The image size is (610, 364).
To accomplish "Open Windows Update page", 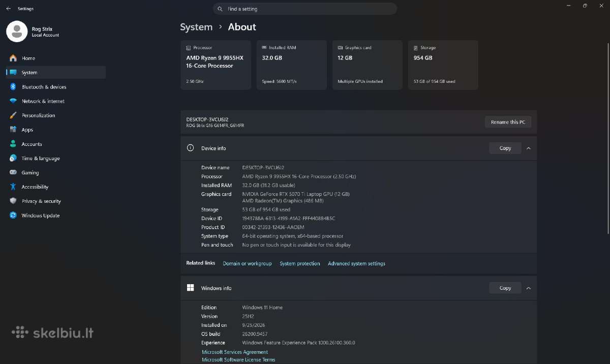I will [x=56, y=216].
